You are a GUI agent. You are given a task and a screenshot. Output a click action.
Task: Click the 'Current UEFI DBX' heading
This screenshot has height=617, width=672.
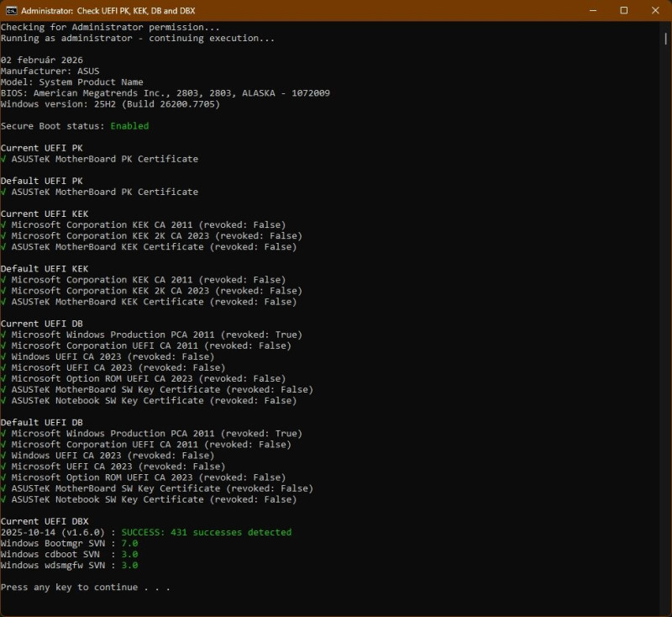tap(45, 521)
